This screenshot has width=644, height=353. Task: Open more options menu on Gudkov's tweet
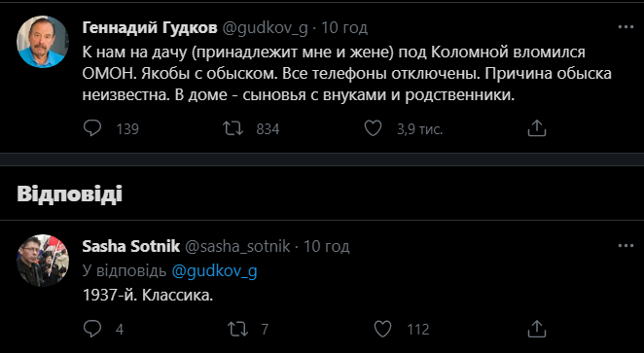(x=626, y=27)
